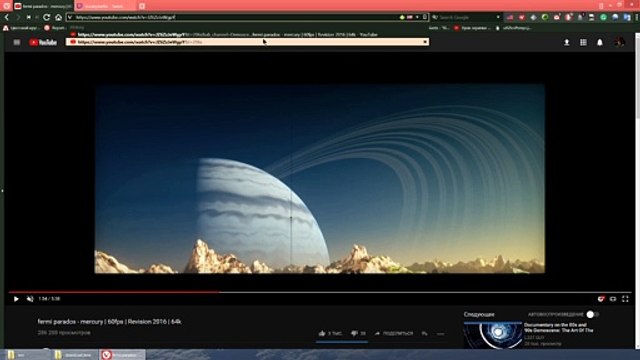Select first YouTube URL autocomplete suggestion
The width and height of the screenshot is (640, 360).
(247, 35)
